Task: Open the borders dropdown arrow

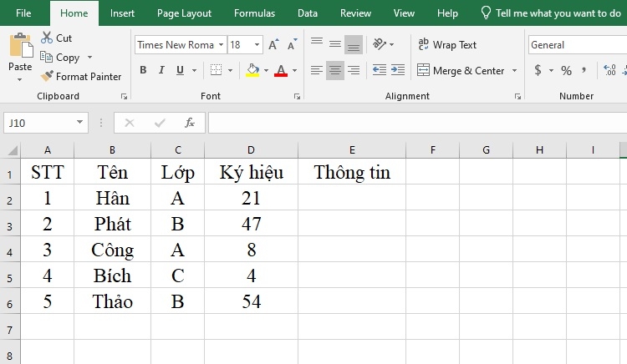Action: 231,70
